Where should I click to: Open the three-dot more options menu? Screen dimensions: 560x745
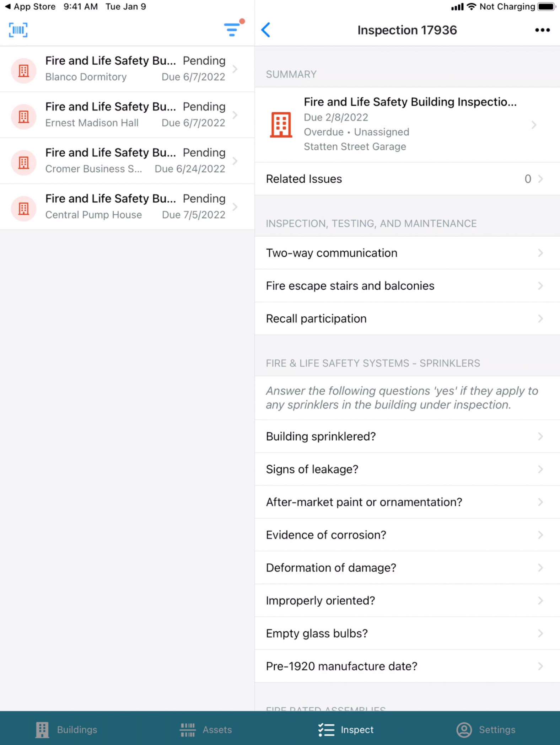click(542, 30)
